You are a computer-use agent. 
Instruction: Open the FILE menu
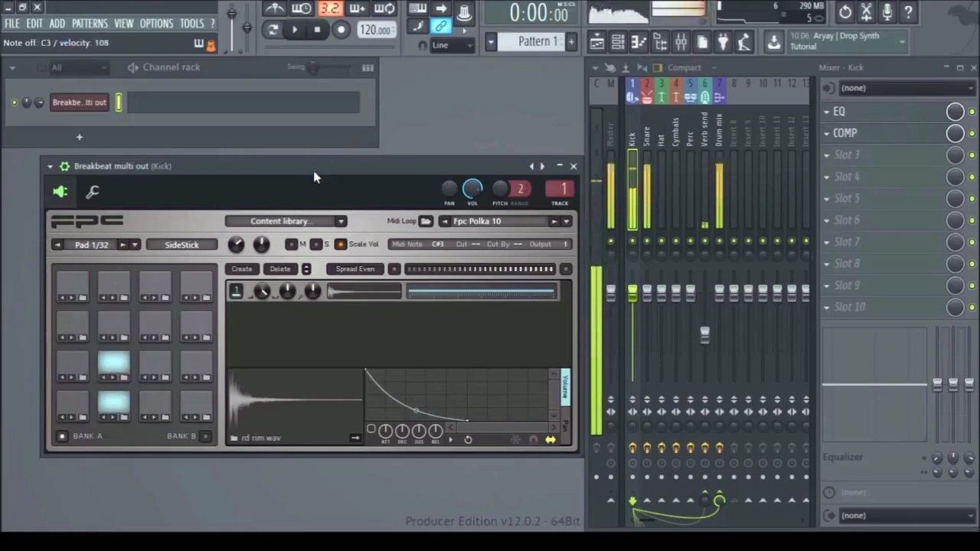click(12, 24)
